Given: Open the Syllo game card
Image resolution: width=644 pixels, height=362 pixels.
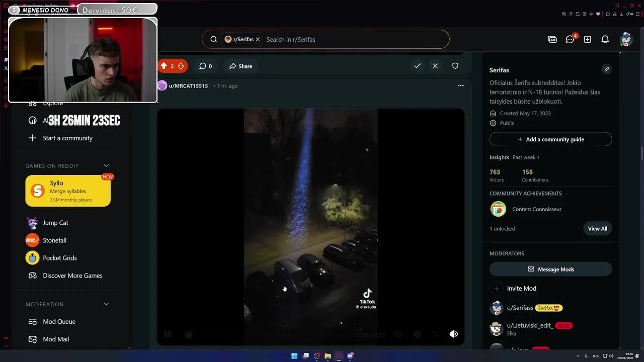Looking at the screenshot, I should pyautogui.click(x=68, y=191).
